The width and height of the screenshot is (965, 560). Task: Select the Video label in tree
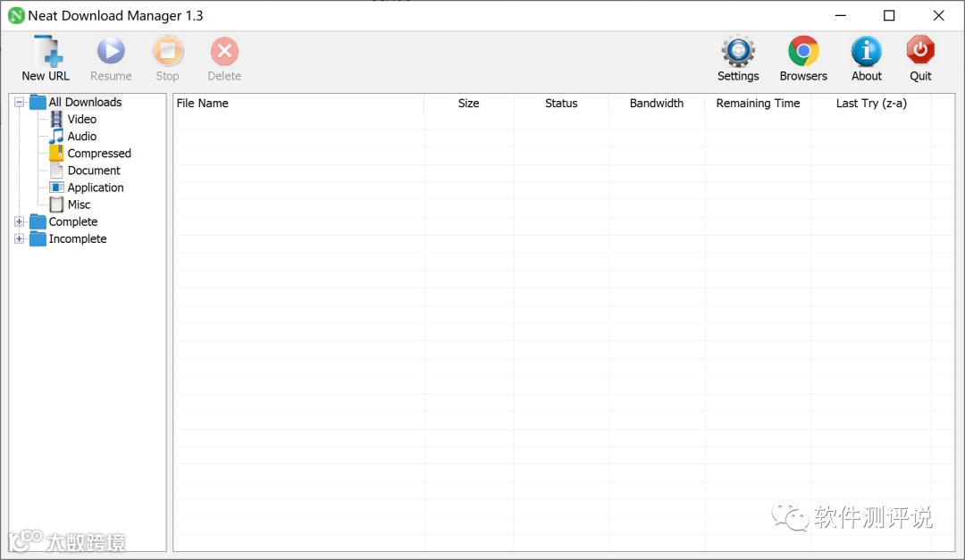(x=82, y=120)
